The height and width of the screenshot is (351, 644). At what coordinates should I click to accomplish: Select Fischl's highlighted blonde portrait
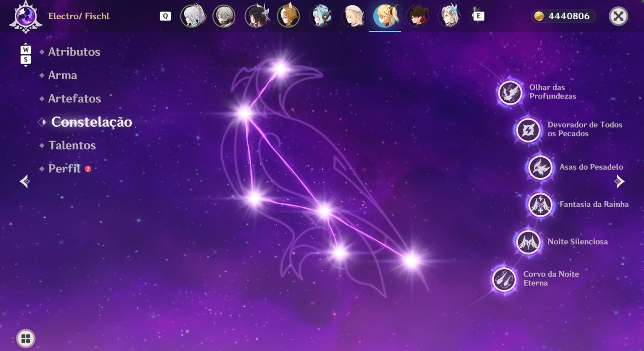pyautogui.click(x=385, y=17)
